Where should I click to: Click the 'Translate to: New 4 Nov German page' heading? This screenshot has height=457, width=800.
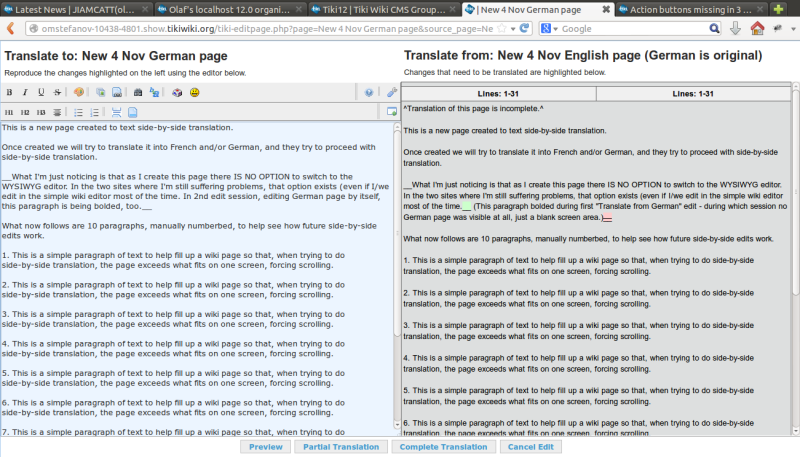click(x=116, y=56)
